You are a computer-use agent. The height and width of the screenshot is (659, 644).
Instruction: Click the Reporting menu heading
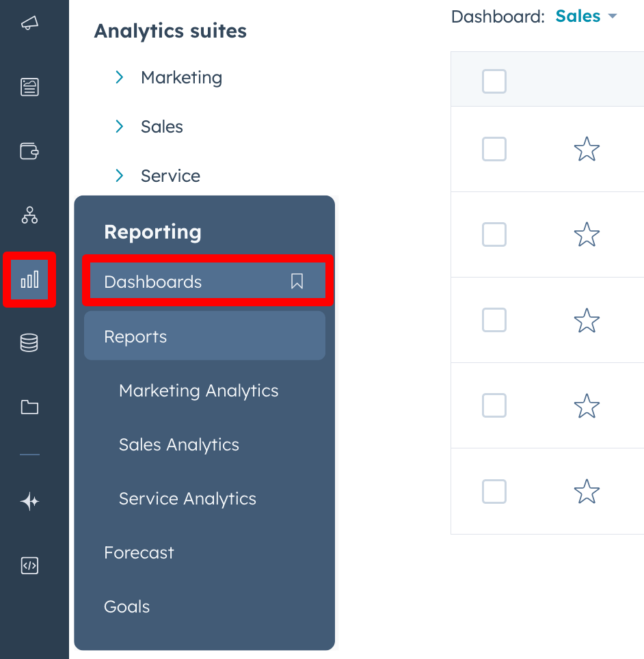click(x=152, y=232)
